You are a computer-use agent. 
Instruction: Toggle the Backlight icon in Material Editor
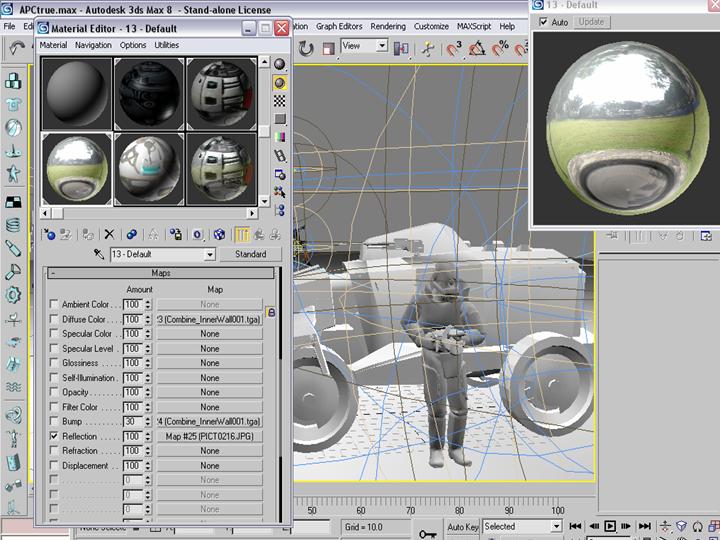point(280,83)
